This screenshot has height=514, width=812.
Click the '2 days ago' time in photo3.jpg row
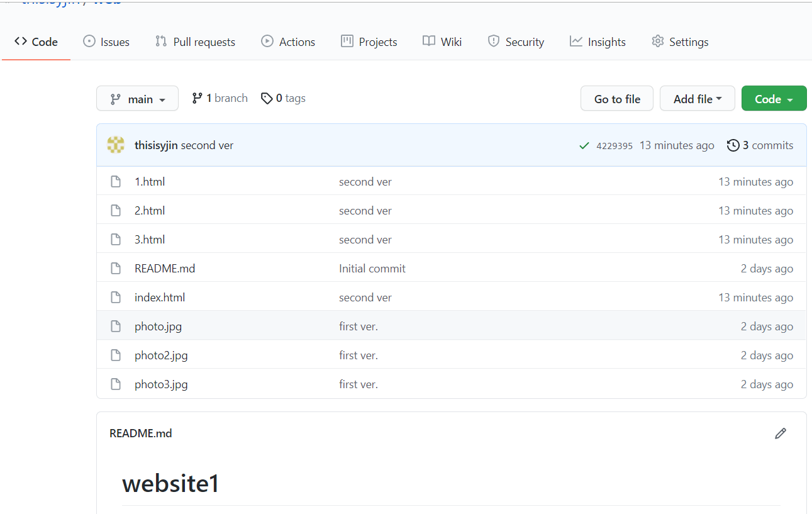[767, 384]
